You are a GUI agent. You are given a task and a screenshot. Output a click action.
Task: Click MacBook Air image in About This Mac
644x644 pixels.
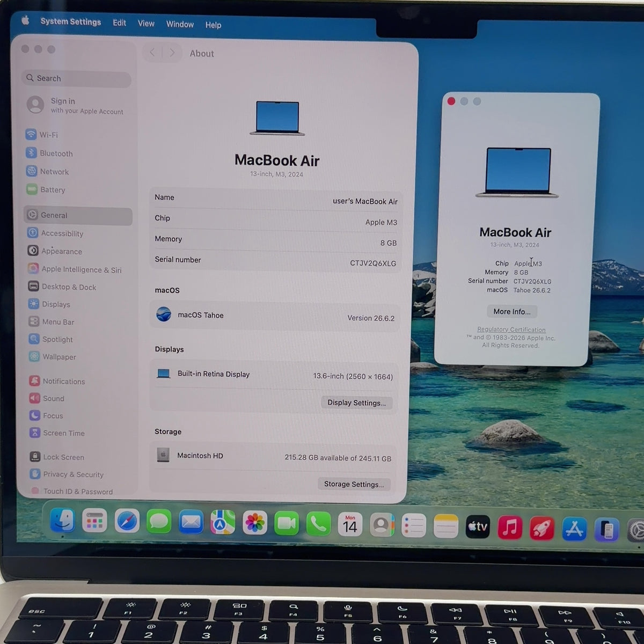click(x=517, y=172)
